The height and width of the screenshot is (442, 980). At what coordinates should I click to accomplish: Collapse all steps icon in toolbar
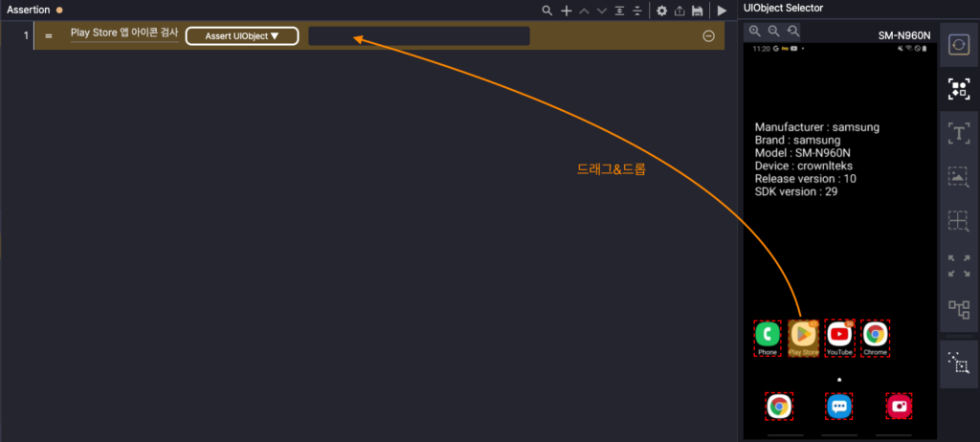[x=637, y=11]
